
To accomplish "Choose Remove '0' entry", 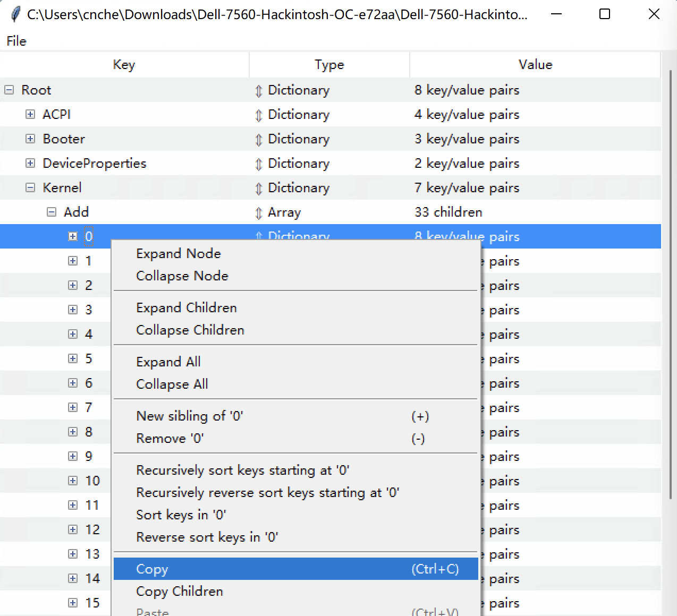I will pyautogui.click(x=295, y=438).
